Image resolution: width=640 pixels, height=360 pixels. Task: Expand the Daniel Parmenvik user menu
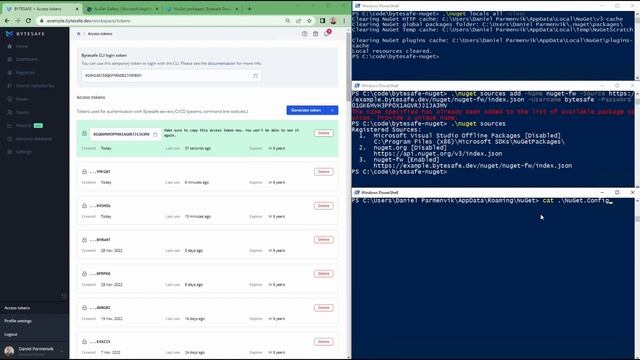(x=34, y=351)
